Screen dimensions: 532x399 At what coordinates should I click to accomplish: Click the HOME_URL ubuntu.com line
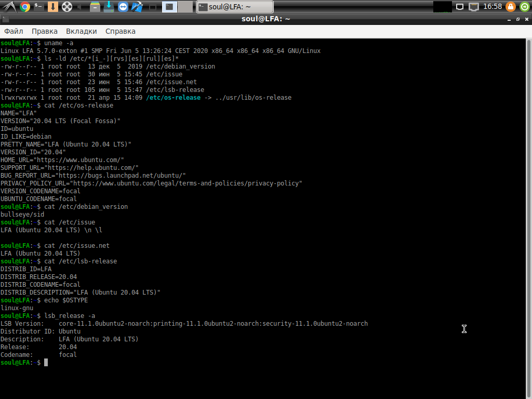62,160
